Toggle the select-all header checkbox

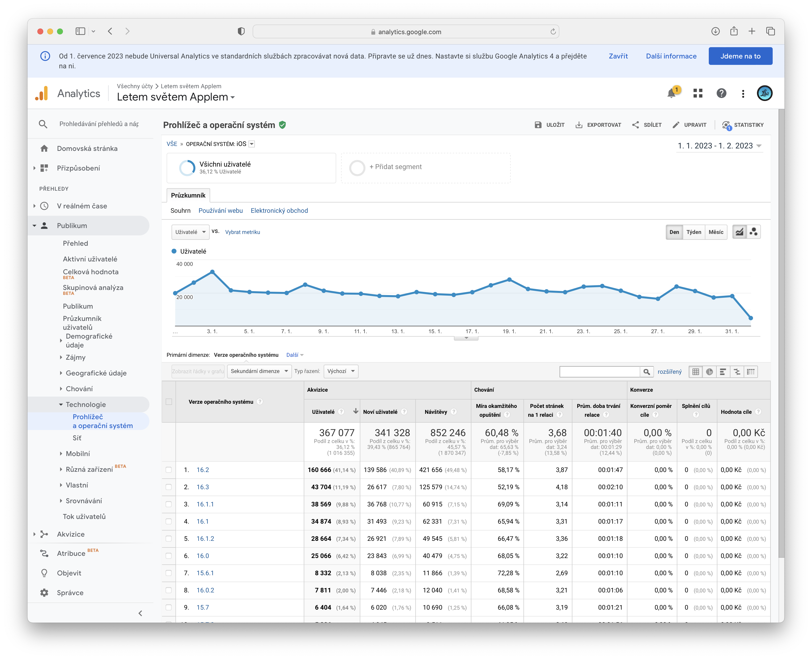[x=169, y=402]
